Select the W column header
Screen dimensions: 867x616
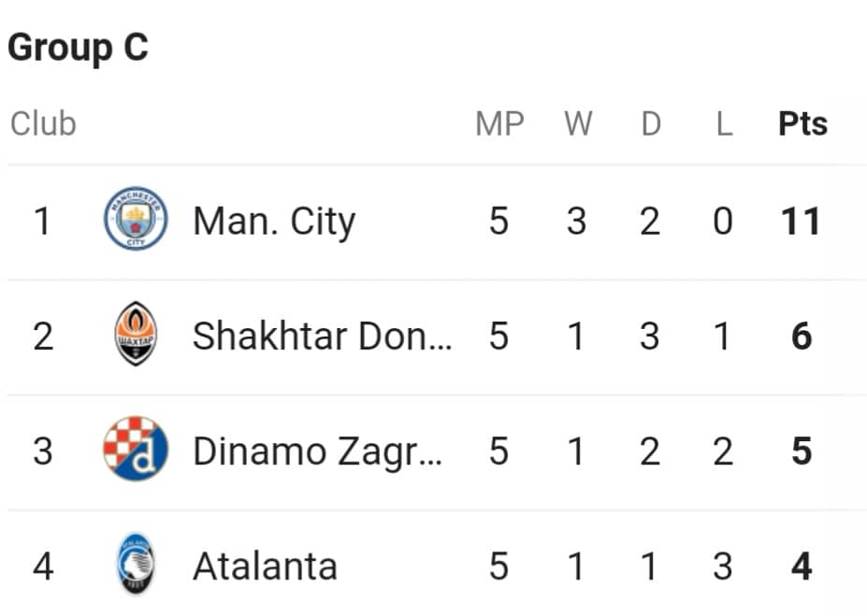tap(578, 123)
